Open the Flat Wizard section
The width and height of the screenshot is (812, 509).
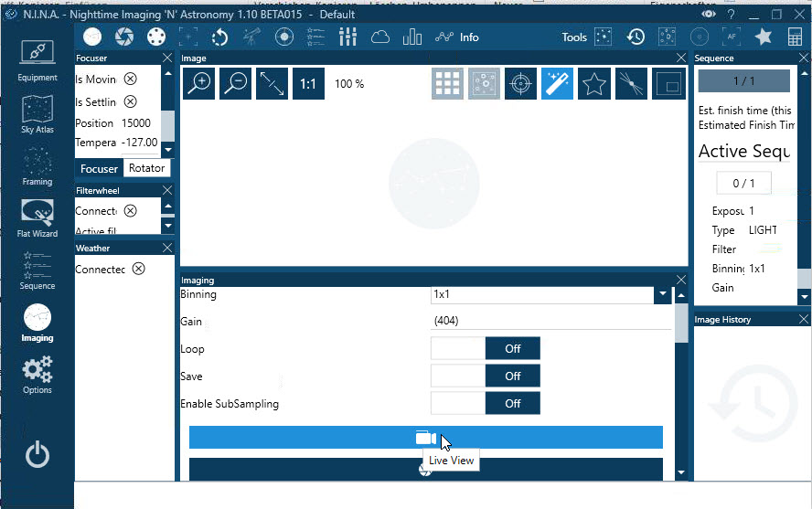(37, 217)
